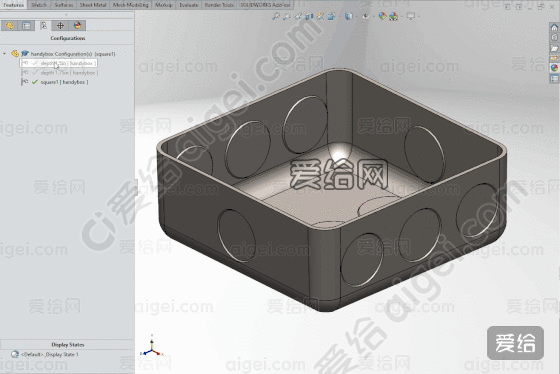Open Appearances tab in task pane
This screenshot has width=560, height=374.
(554, 68)
